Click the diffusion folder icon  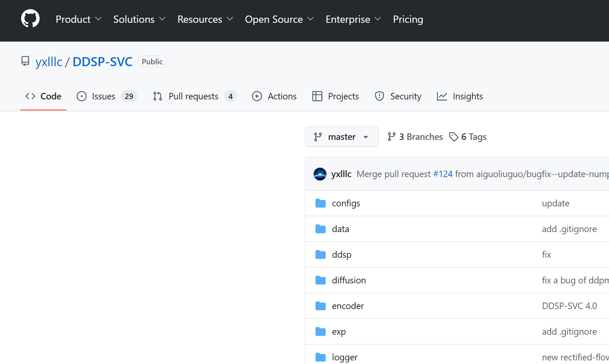(x=320, y=281)
